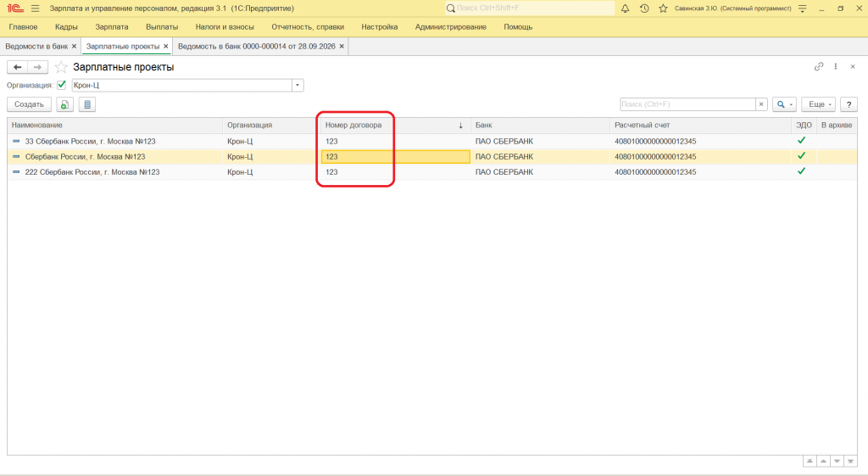The height and width of the screenshot is (476, 868).
Task: Open the history clock icon
Action: (x=644, y=8)
